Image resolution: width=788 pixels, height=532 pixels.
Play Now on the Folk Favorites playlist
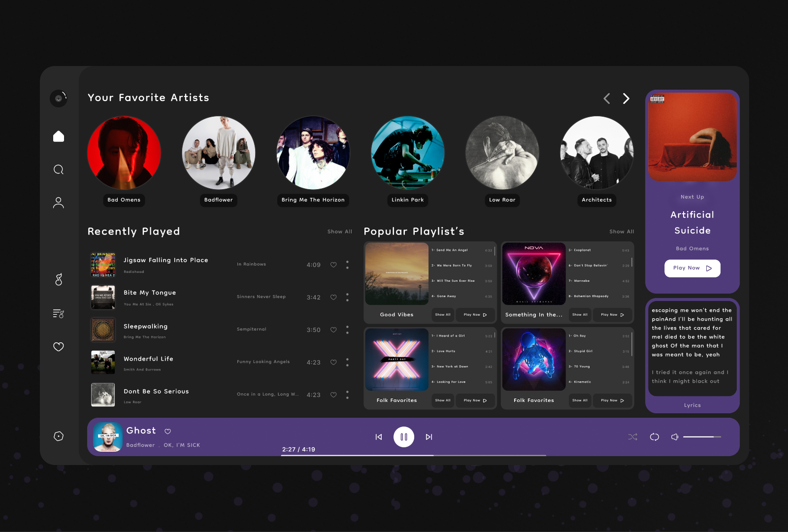click(x=474, y=400)
